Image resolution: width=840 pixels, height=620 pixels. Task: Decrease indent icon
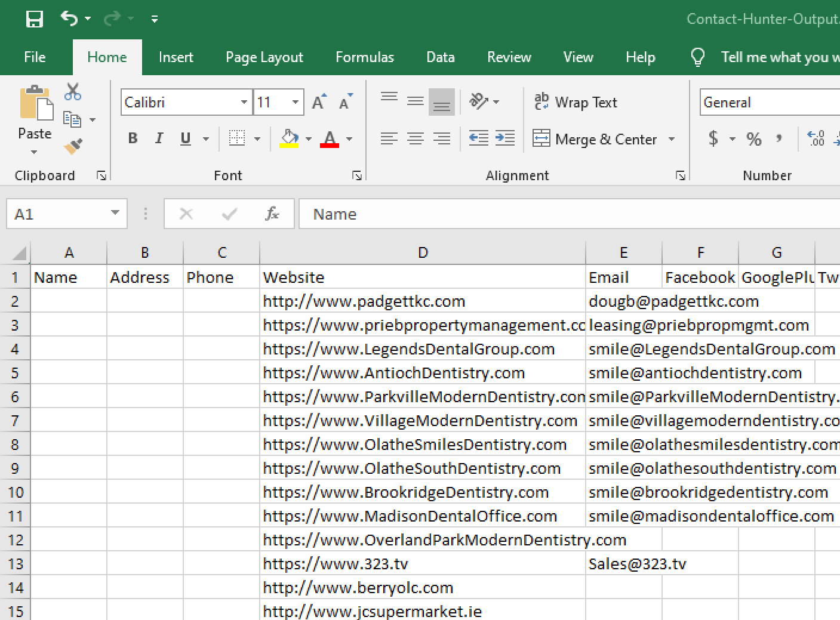coord(479,138)
